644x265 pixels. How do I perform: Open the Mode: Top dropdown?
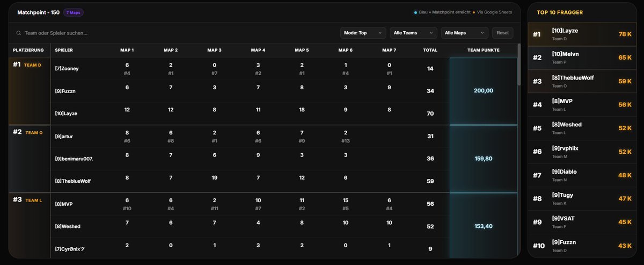(x=363, y=33)
